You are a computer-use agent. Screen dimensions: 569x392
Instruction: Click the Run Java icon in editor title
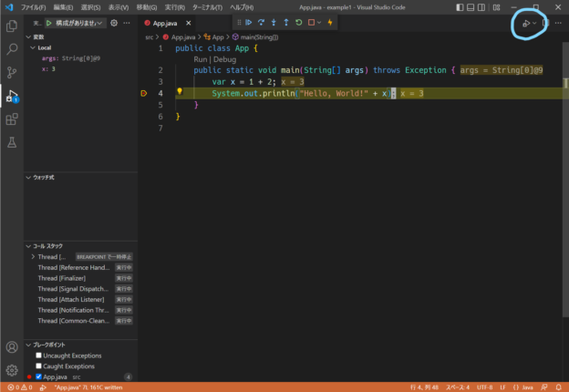coord(526,24)
